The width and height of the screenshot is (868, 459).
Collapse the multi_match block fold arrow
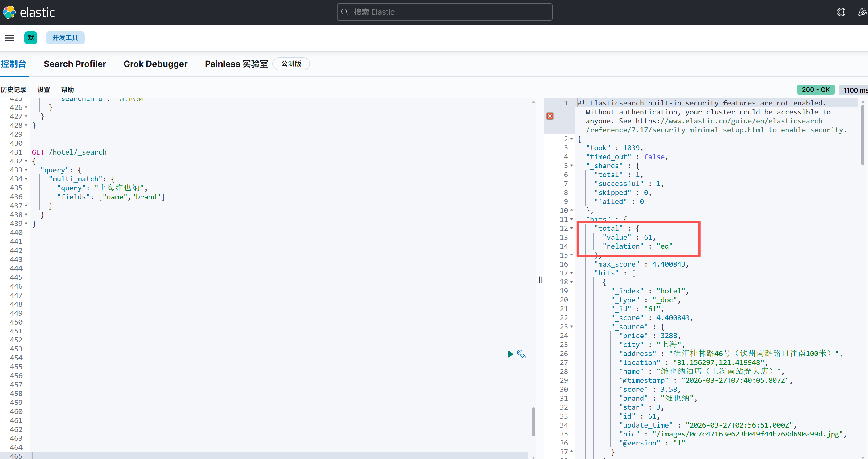tap(26, 179)
